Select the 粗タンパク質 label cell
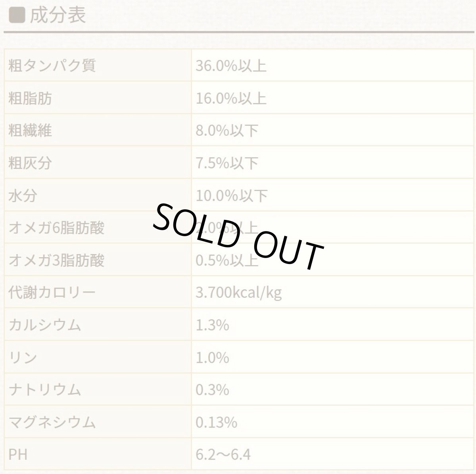 click(x=52, y=66)
